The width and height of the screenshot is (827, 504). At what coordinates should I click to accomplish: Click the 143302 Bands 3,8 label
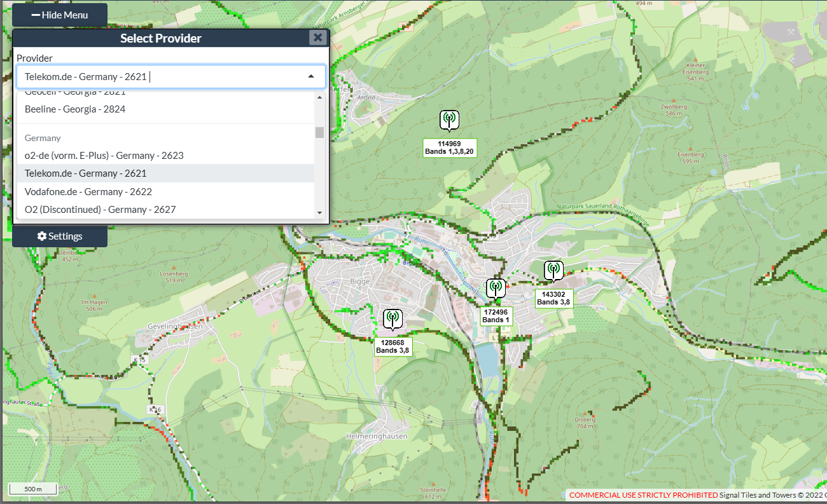click(553, 298)
